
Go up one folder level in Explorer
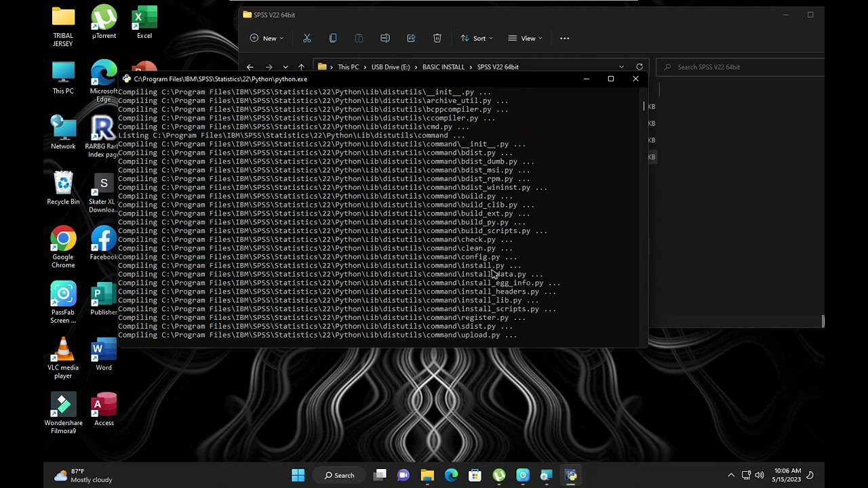coord(301,67)
